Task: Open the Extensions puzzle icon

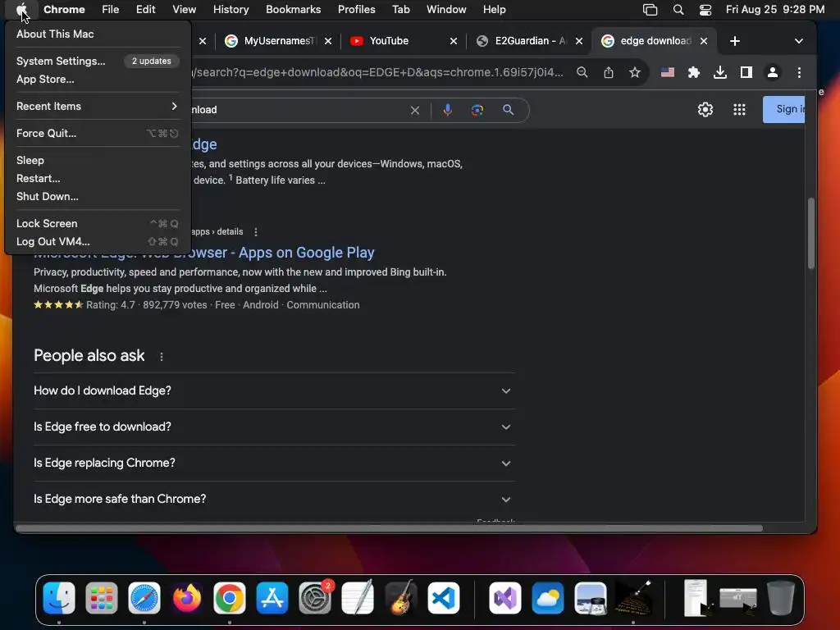Action: [x=694, y=72]
